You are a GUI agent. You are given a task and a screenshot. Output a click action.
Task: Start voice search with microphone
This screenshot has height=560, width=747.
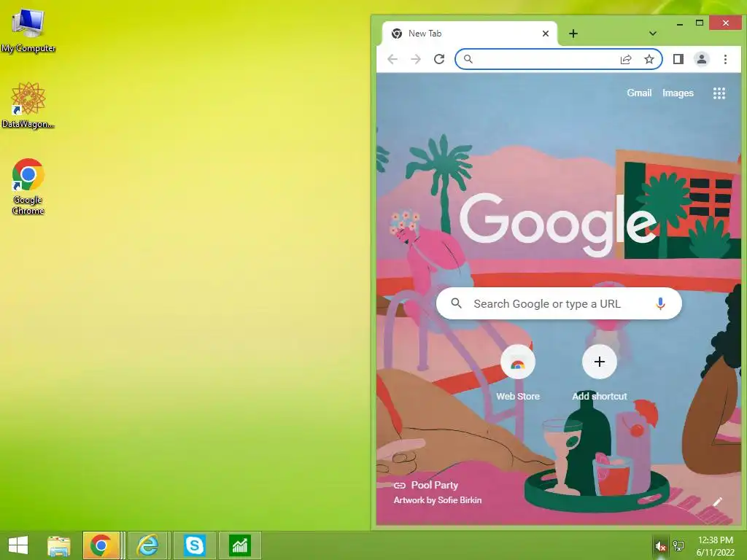click(660, 303)
